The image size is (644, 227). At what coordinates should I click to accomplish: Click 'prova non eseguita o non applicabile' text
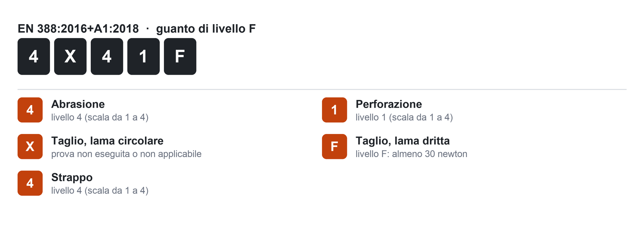pos(126,154)
